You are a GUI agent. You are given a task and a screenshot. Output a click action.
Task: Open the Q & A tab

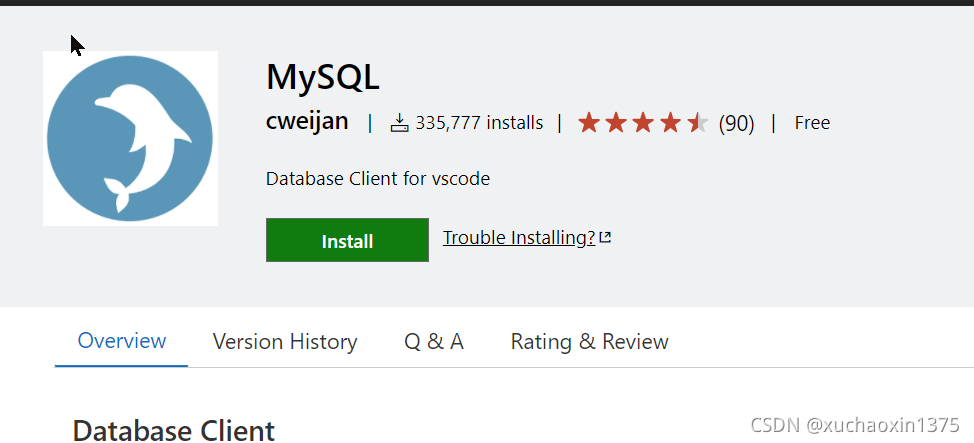(x=434, y=342)
